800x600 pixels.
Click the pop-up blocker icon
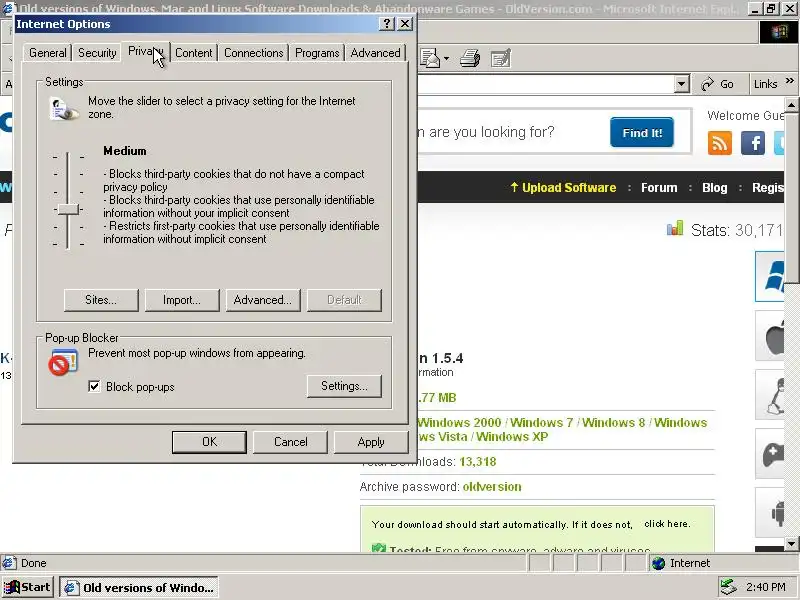coord(63,362)
